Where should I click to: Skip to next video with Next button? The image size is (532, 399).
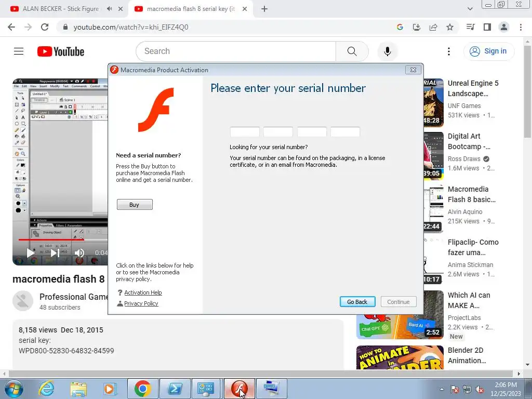(55, 253)
